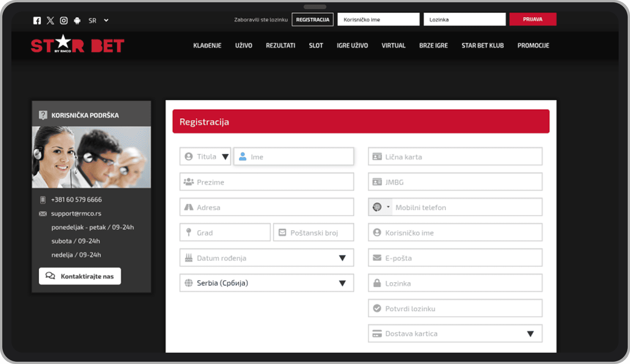Open the UŽIVO menu item
630x364 pixels.
tap(244, 45)
